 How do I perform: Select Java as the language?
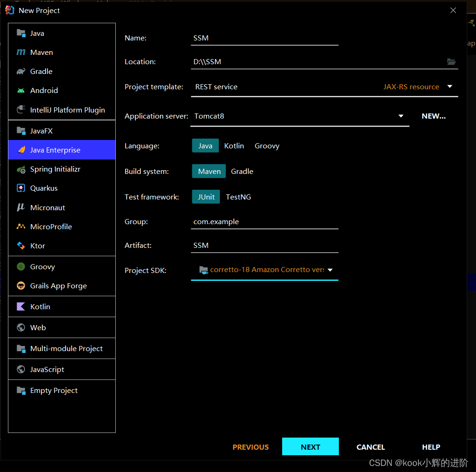tap(205, 146)
